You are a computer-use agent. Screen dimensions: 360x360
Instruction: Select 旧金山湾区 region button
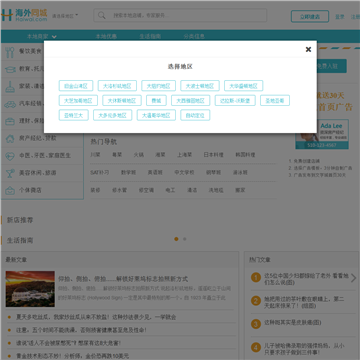[76, 86]
